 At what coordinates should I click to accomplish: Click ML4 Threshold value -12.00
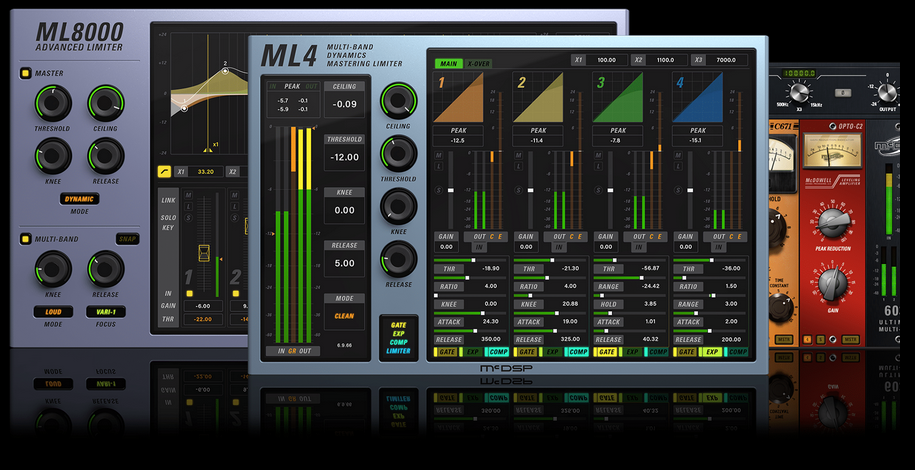click(x=344, y=158)
